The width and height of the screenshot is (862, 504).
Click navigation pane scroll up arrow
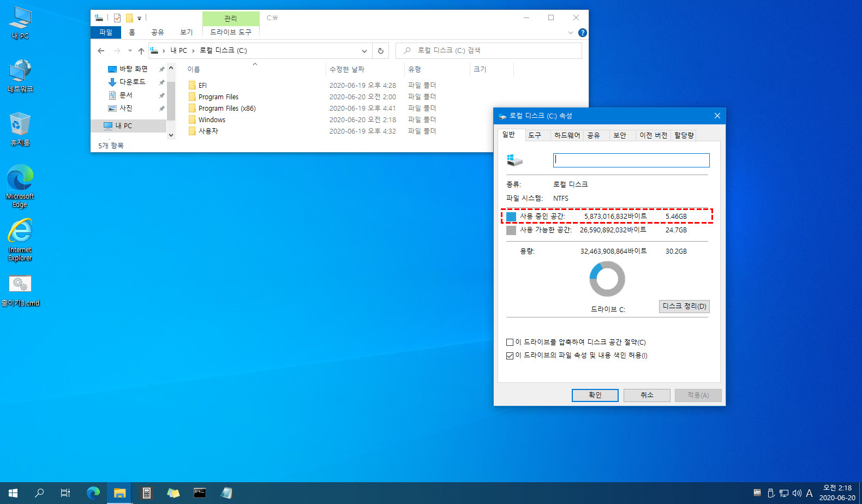[x=171, y=68]
